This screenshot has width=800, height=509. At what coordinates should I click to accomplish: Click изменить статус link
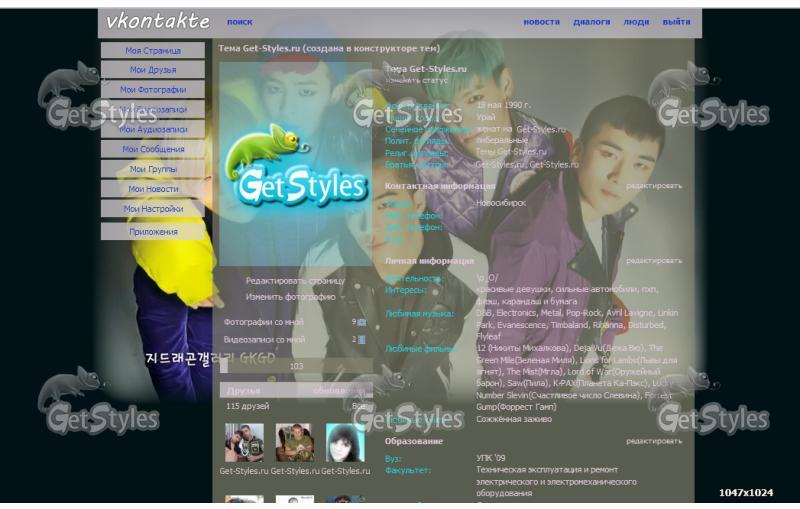pyautogui.click(x=416, y=80)
